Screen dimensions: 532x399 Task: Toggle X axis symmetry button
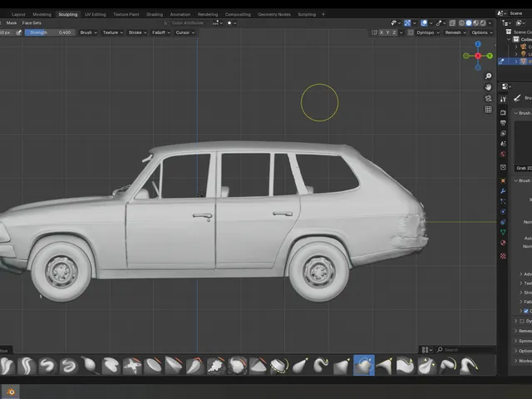pos(382,32)
